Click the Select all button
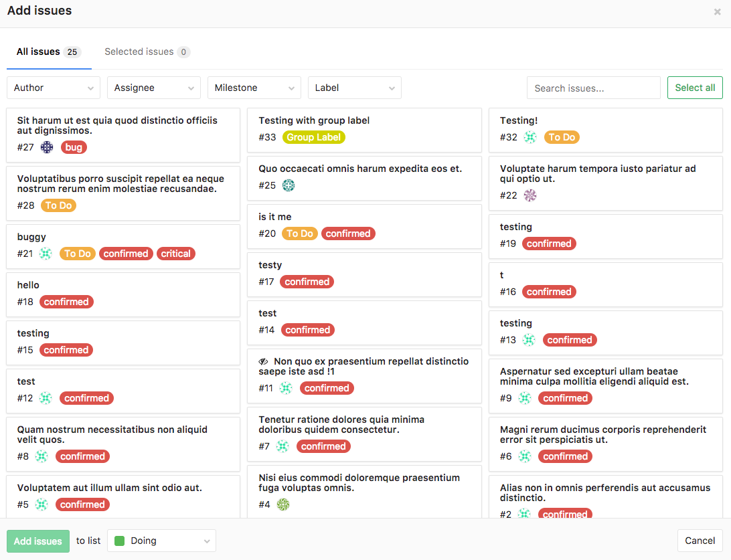The height and width of the screenshot is (560, 731). (694, 88)
